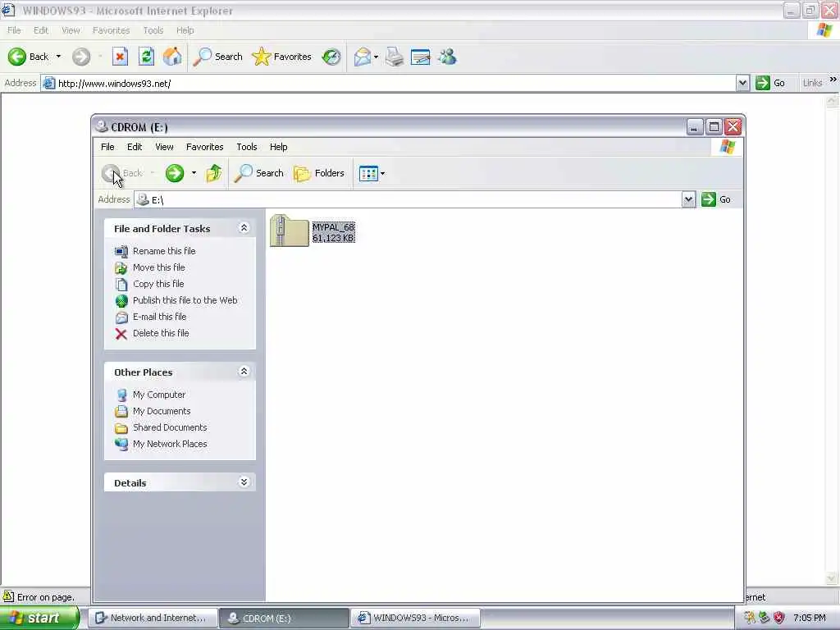Refresh the page in Internet Explorer
Screen dimensions: 840x630
tap(146, 57)
